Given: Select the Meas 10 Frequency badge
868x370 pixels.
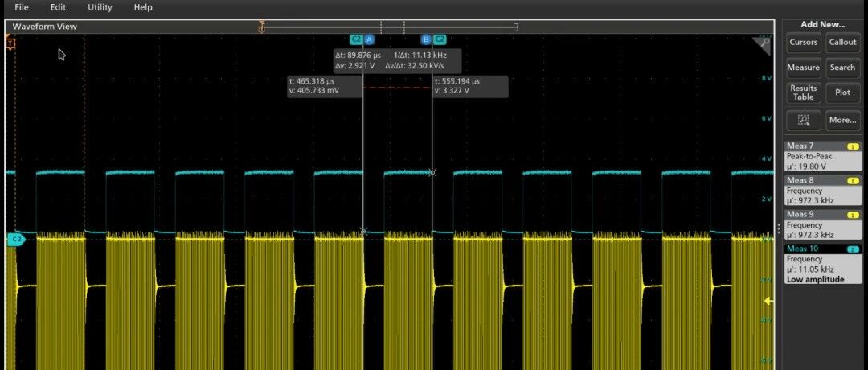Looking at the screenshot, I should pyautogui.click(x=823, y=264).
